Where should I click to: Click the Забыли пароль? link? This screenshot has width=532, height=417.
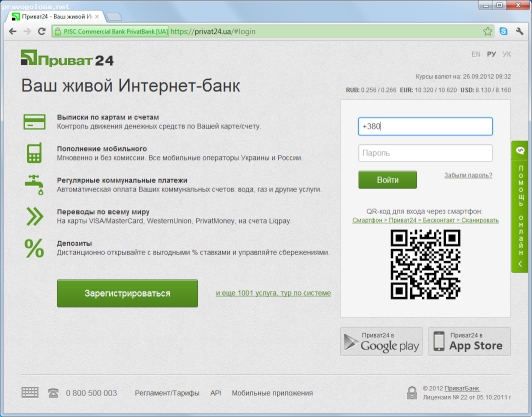pos(468,175)
